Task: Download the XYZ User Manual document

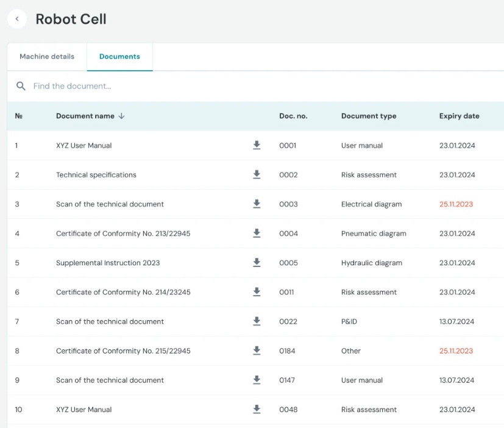Action: (x=257, y=145)
